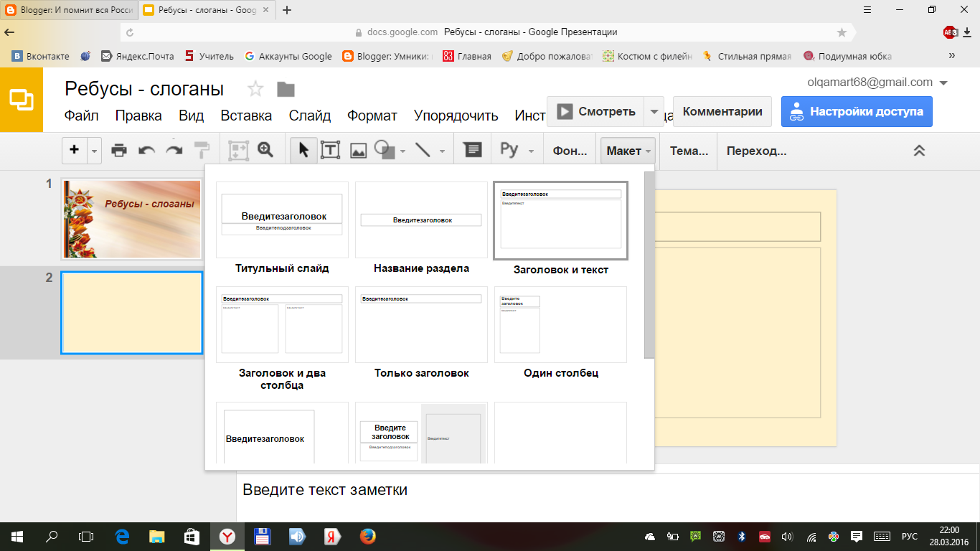This screenshot has width=980, height=551.
Task: Click the redo arrow icon
Action: pyautogui.click(x=174, y=151)
